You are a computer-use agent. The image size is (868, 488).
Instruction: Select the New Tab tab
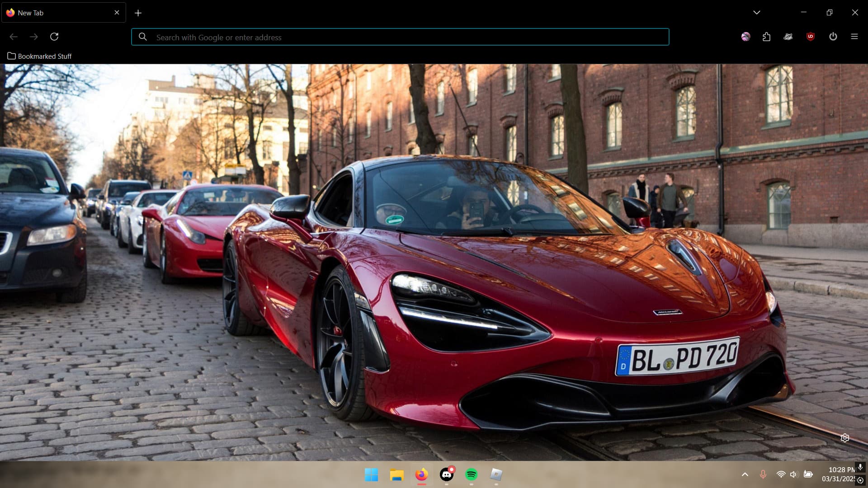54,13
